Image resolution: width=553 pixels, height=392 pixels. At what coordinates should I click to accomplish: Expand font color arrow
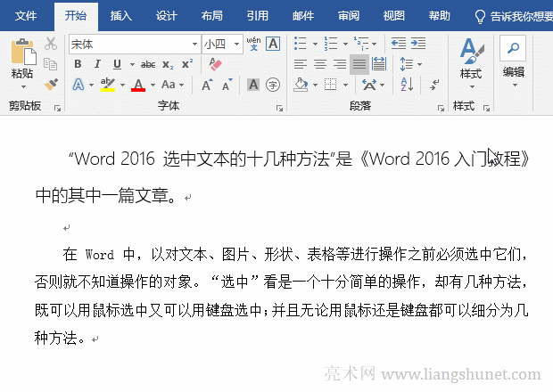[153, 85]
